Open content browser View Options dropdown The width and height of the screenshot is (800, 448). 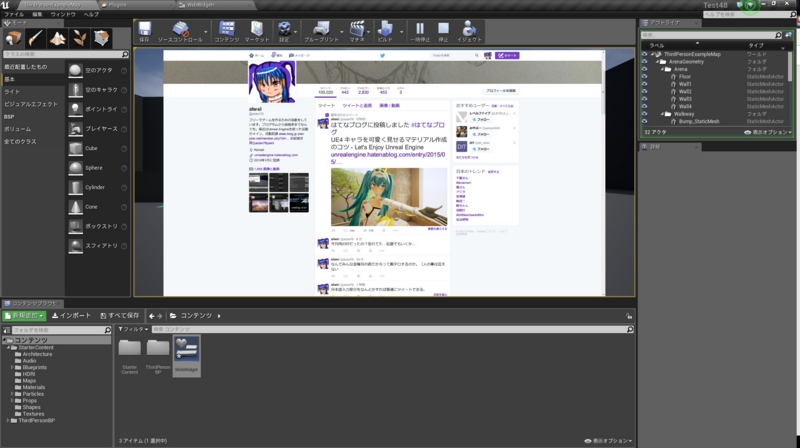click(608, 441)
